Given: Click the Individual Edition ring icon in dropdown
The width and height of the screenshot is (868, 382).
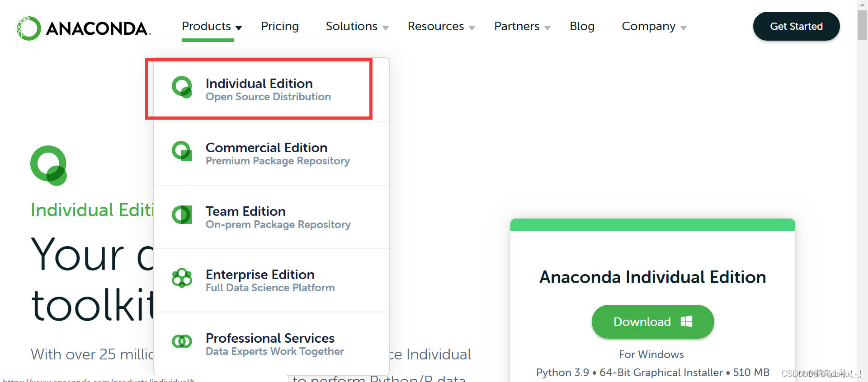Looking at the screenshot, I should coord(182,87).
